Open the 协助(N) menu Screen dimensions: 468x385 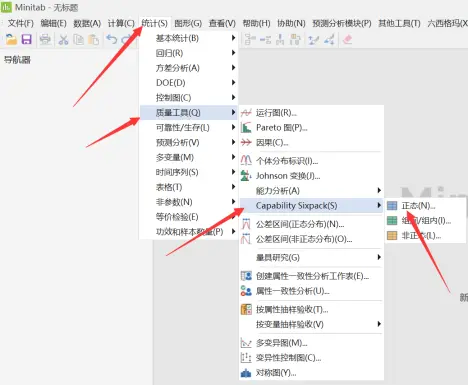click(291, 23)
